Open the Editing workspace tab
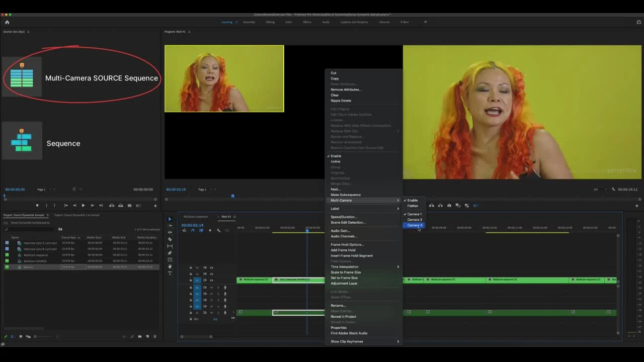The height and width of the screenshot is (362, 644). (270, 22)
